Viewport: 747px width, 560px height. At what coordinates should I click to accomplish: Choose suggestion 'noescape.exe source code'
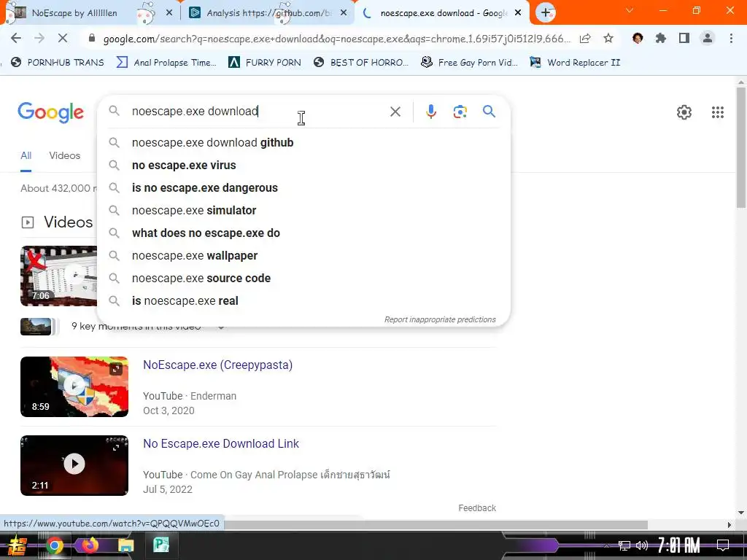point(303,278)
